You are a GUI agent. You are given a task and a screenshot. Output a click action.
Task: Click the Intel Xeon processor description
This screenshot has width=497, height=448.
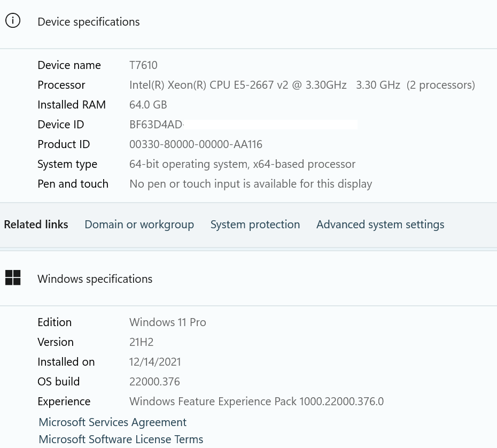click(x=302, y=84)
